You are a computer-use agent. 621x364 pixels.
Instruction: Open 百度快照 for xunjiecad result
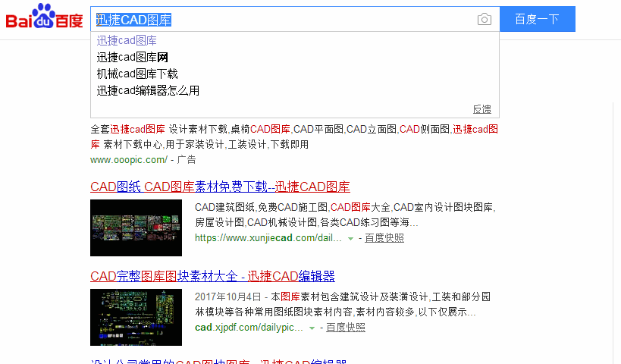(384, 238)
